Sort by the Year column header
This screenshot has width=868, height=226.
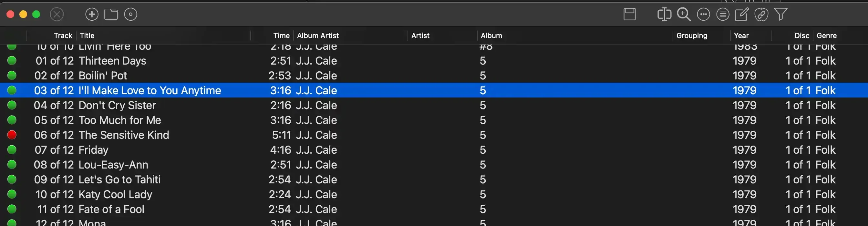pyautogui.click(x=742, y=36)
